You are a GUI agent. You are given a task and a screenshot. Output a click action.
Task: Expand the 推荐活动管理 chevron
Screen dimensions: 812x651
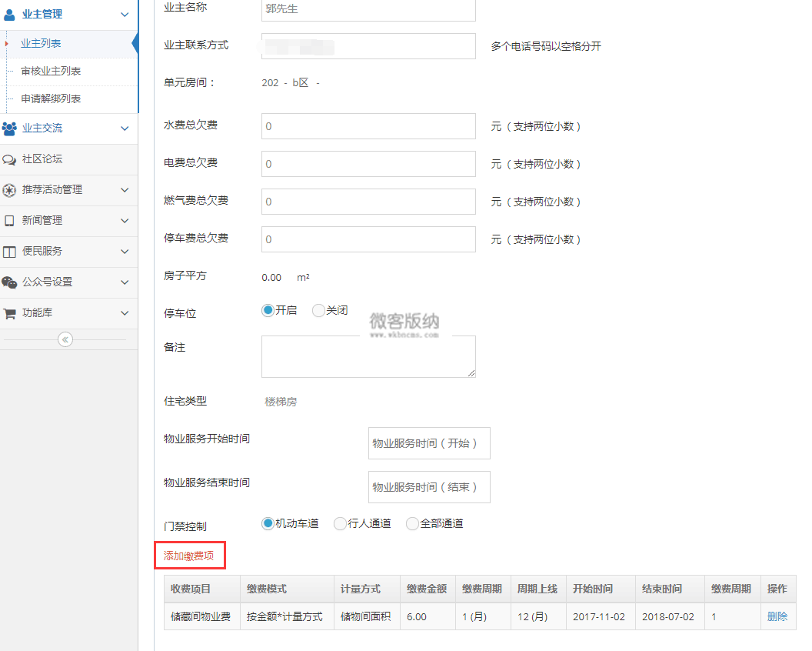point(125,190)
